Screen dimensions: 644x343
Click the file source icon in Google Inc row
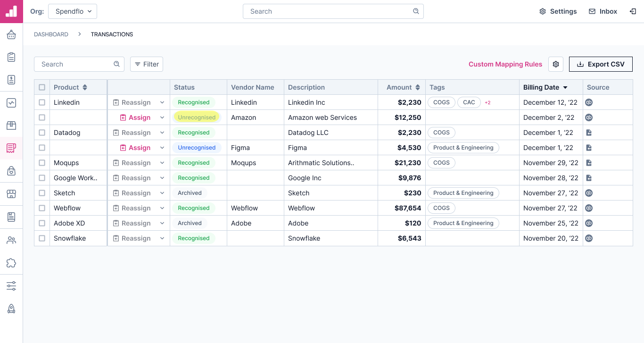589,178
